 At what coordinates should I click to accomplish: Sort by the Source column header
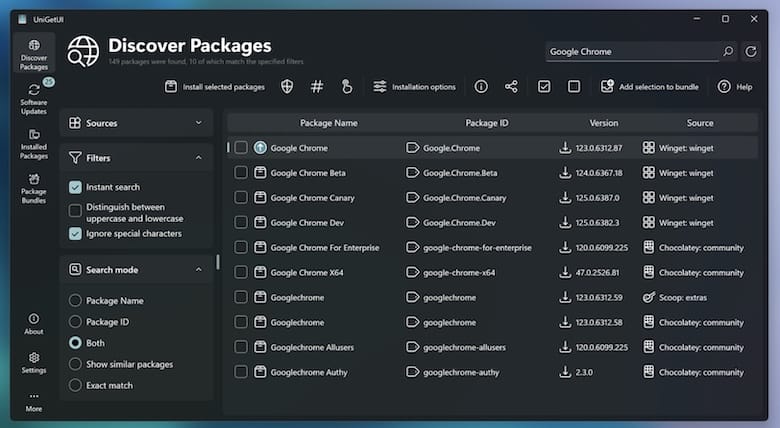coord(700,123)
